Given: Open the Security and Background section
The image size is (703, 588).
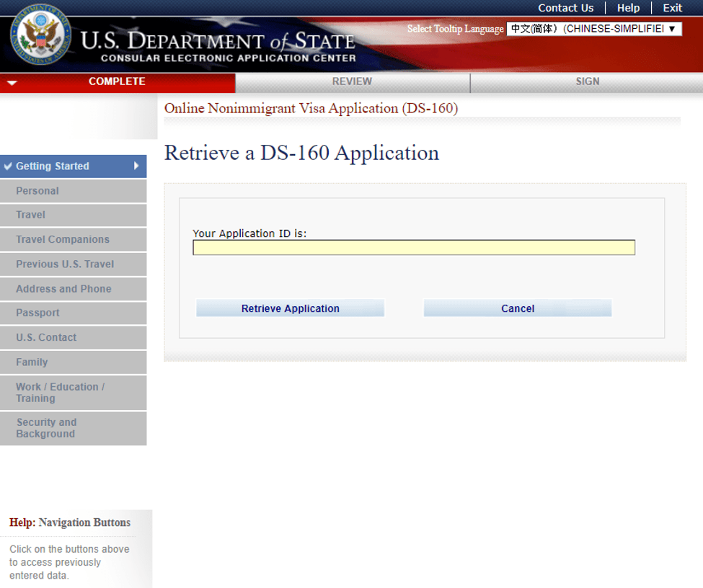Looking at the screenshot, I should (73, 429).
